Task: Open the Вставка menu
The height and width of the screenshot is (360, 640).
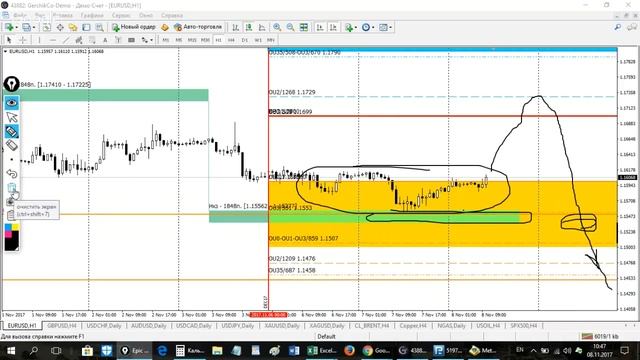Action: [x=62, y=16]
